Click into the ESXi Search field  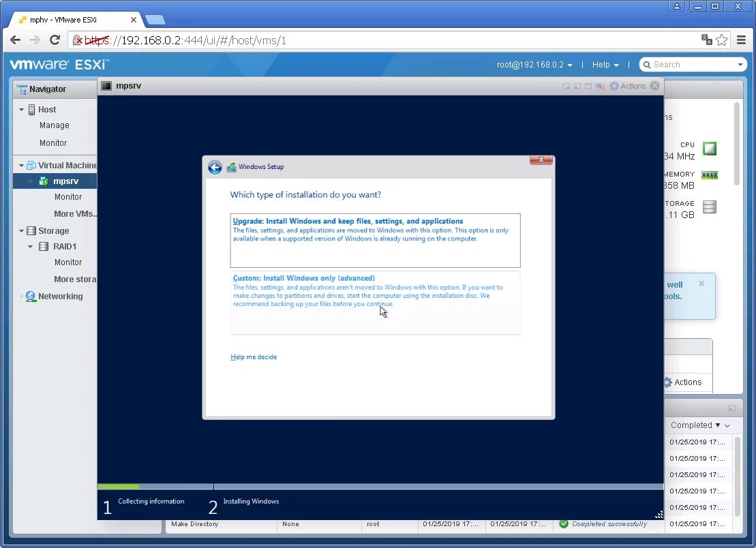[693, 65]
